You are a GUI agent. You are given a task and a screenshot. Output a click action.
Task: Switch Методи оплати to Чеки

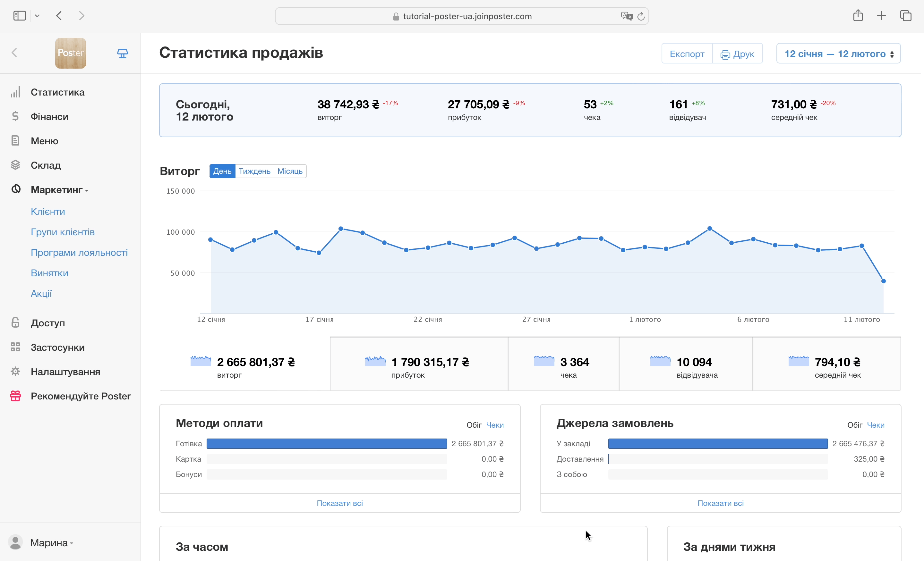tap(495, 425)
